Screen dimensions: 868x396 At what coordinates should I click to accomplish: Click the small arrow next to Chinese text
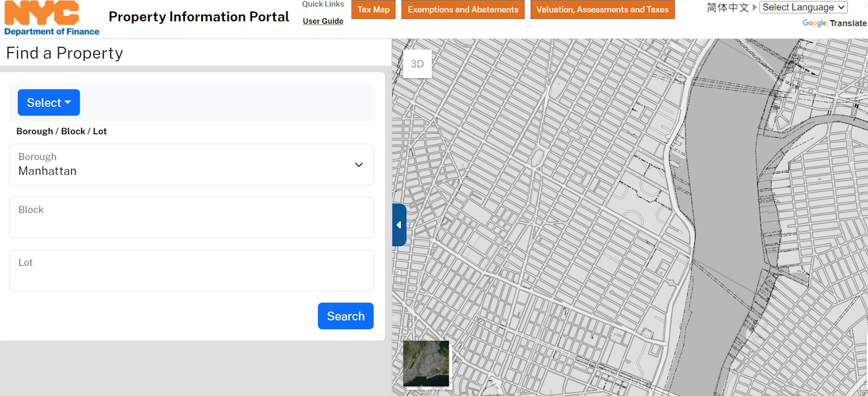(x=754, y=8)
